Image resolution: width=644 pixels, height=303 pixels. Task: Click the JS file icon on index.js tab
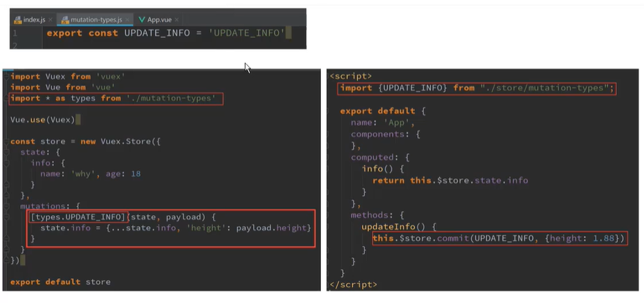click(18, 19)
